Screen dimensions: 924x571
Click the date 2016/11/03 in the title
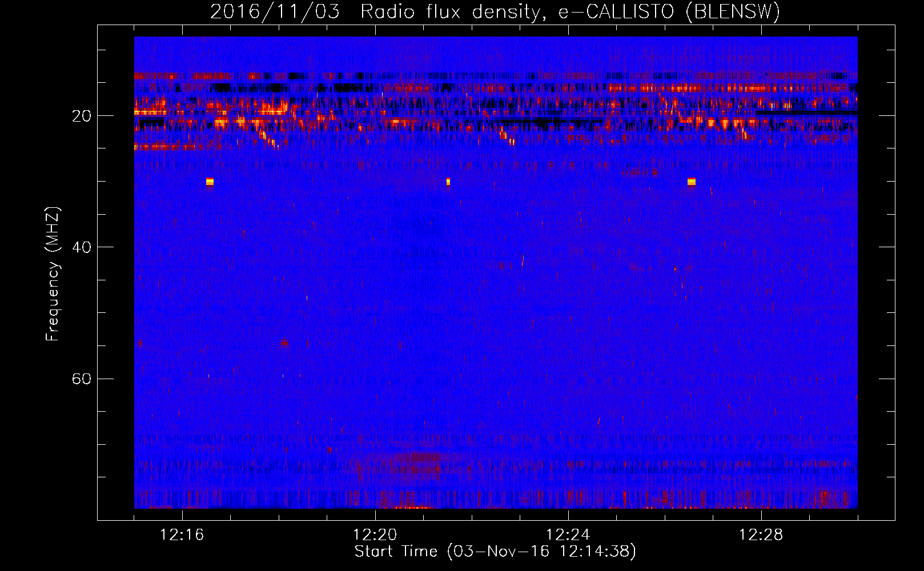(x=275, y=12)
